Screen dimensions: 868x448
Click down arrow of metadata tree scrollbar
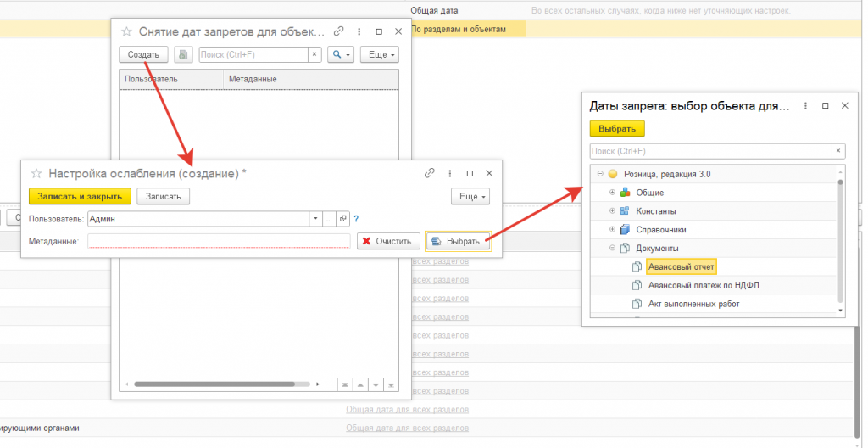pyautogui.click(x=841, y=311)
